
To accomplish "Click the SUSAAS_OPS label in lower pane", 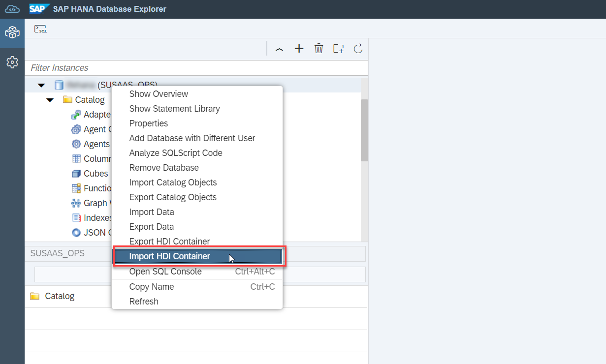I will (57, 253).
